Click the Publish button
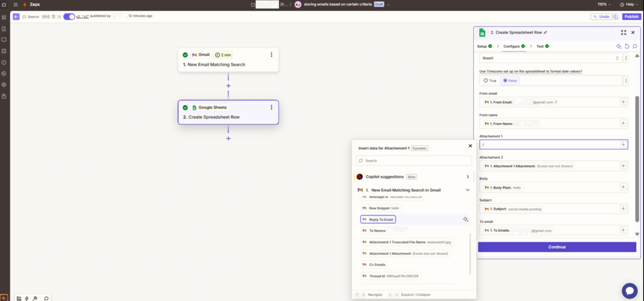This screenshot has width=644, height=301. (x=631, y=16)
